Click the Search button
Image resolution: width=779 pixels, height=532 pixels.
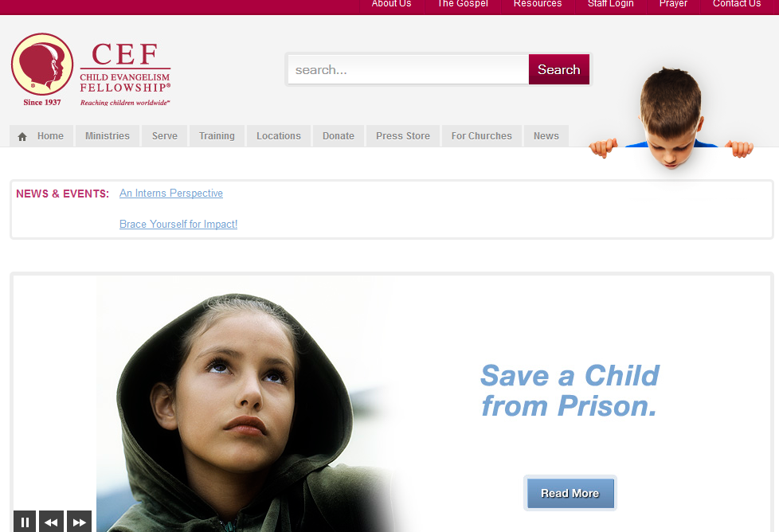tap(559, 69)
